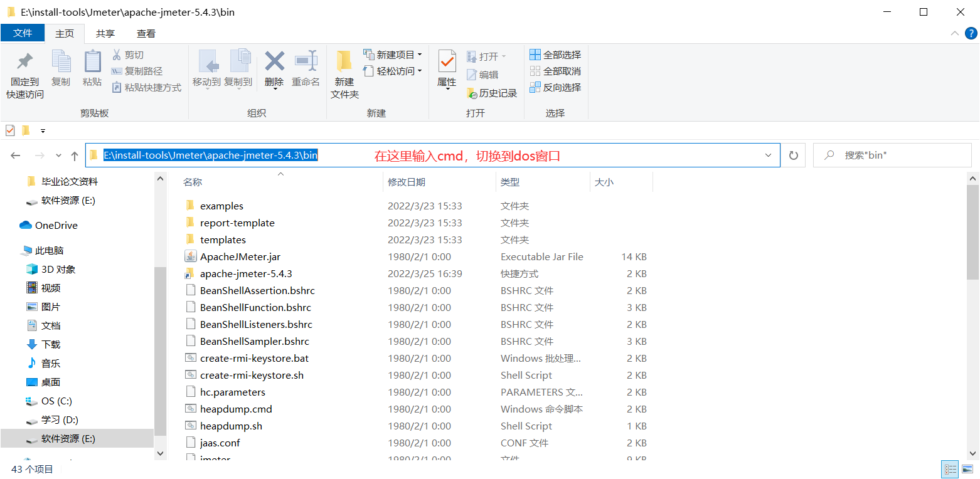Viewport: 980px width, 479px height.
Task: Open recent locations dropdown arrow
Action: pos(58,155)
